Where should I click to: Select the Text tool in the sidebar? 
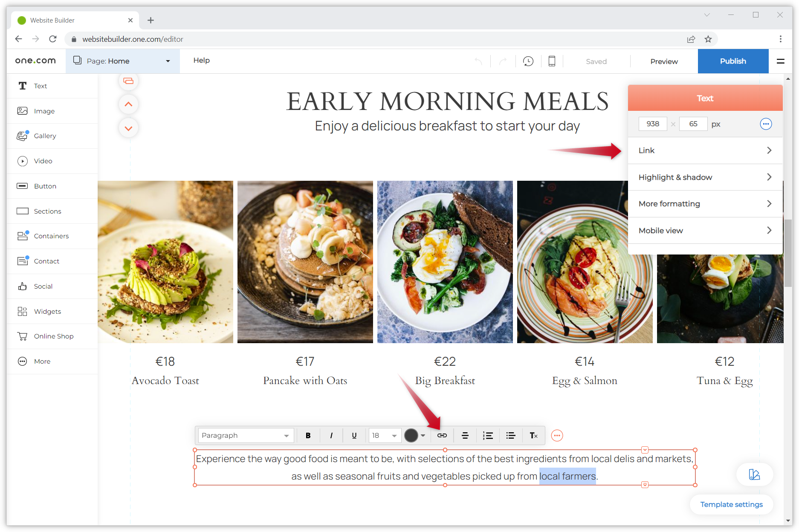(x=41, y=86)
